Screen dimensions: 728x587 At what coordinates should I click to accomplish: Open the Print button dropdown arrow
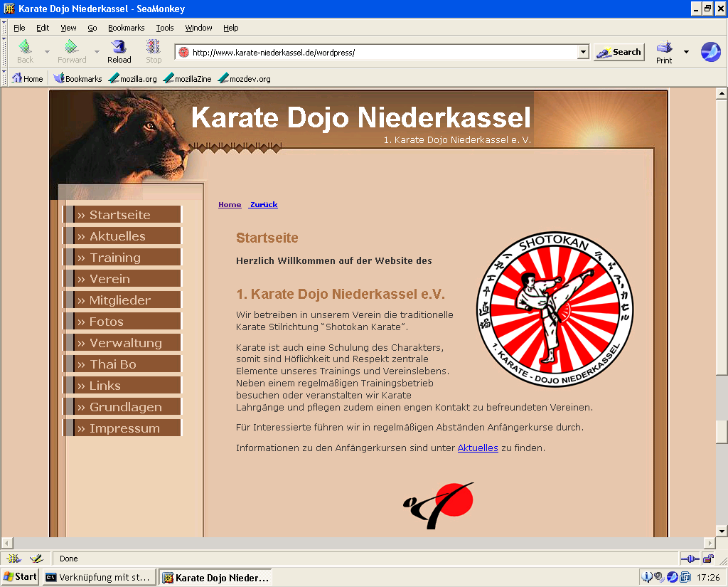pyautogui.click(x=686, y=52)
